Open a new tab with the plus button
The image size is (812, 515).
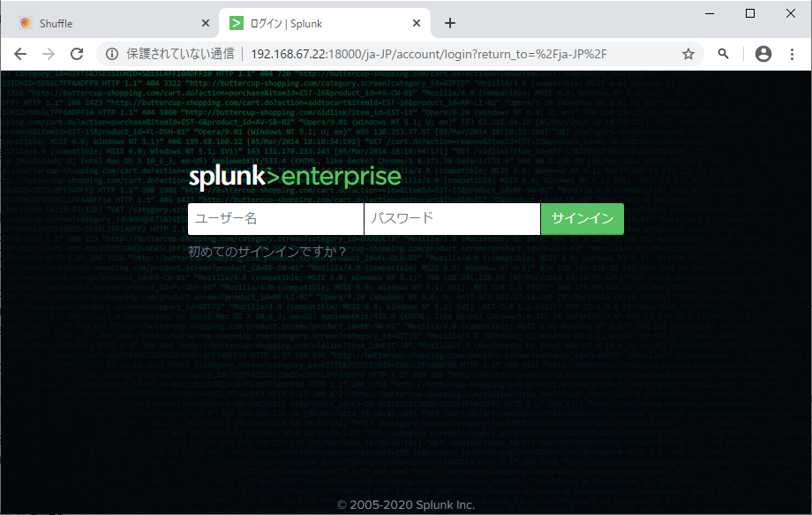coord(450,23)
